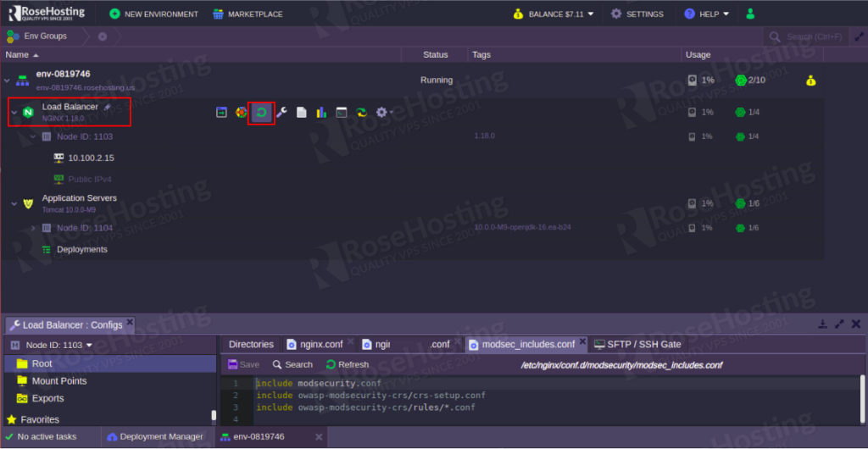Open the Help dropdown menu
Screen dimensions: 868x449
click(x=707, y=14)
